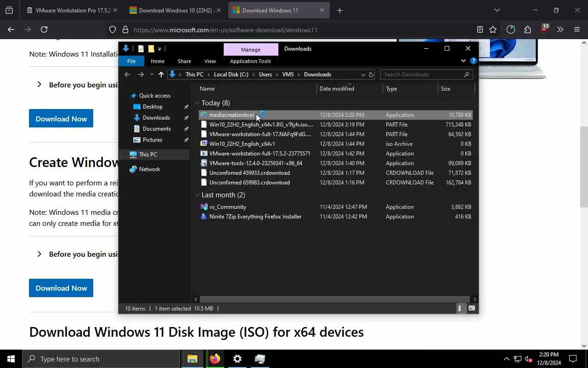Switch to the Share ribbon tab
This screenshot has height=368, width=588.
tap(184, 61)
